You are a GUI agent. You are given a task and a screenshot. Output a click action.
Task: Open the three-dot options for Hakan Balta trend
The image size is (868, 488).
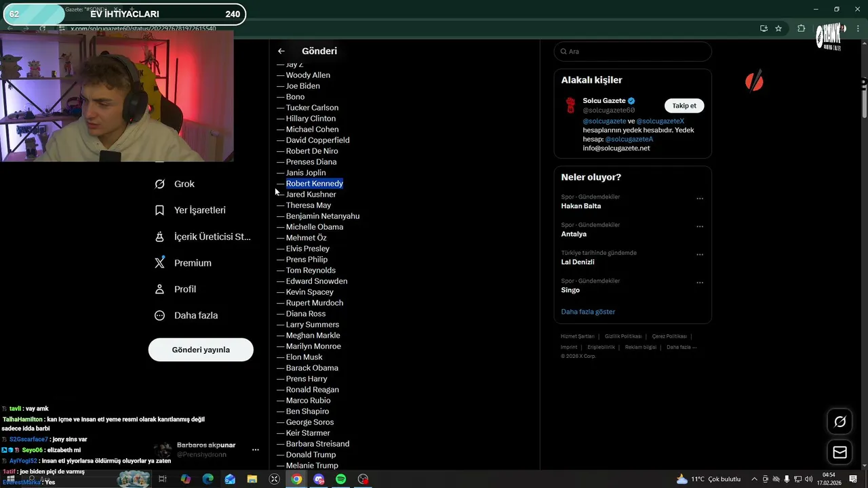pos(700,199)
